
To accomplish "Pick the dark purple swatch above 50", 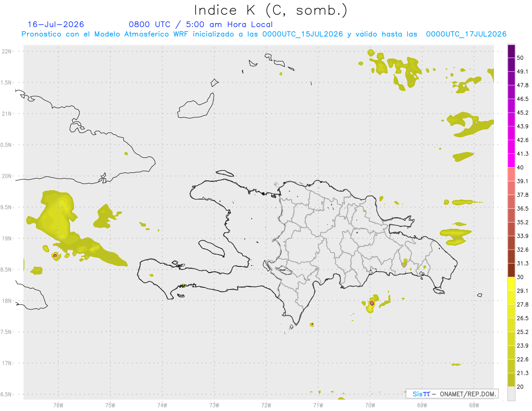I will [x=511, y=51].
